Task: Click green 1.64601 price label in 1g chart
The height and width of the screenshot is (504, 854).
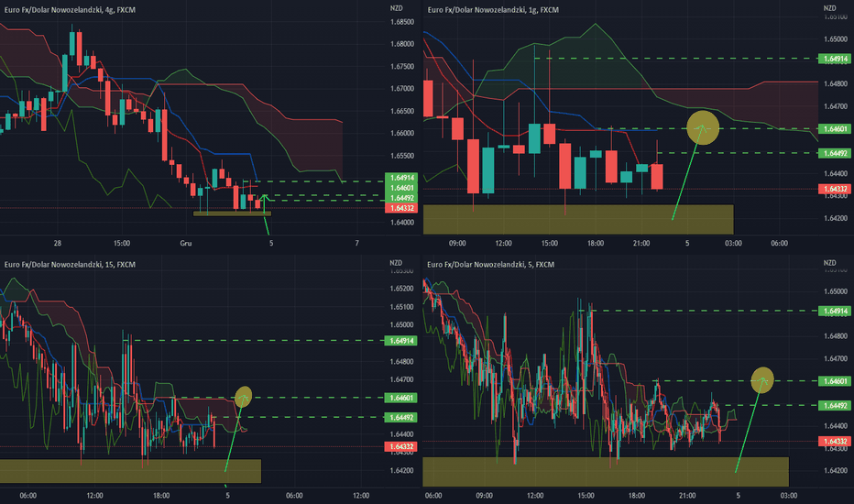Action: [x=835, y=129]
